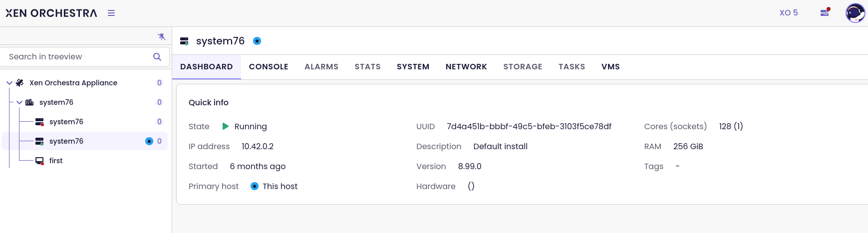The width and height of the screenshot is (868, 233).
Task: Click the Xen Orchestra Appliance icon
Action: [20, 83]
